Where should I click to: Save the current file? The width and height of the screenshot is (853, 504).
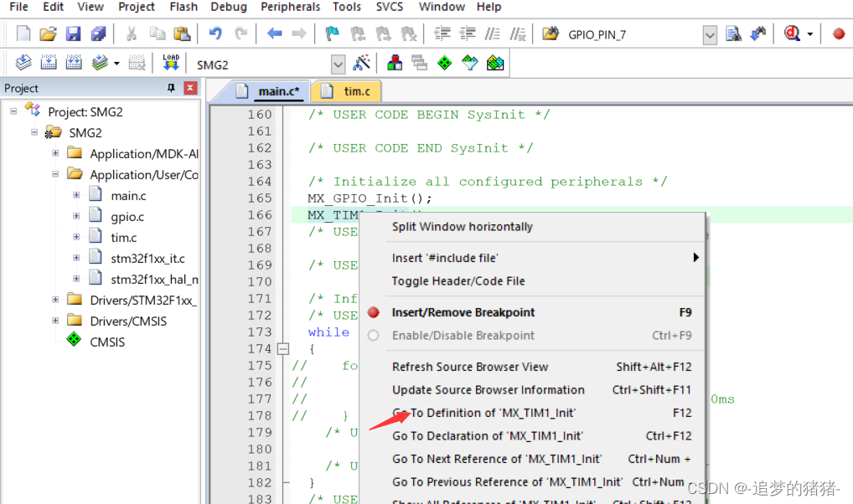[x=73, y=33]
